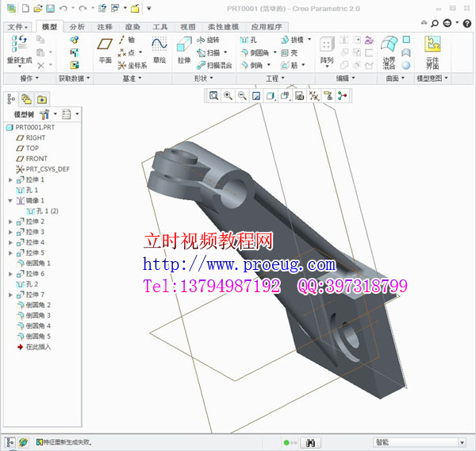
Task: Open the 基准 group dropdown
Action: pyautogui.click(x=132, y=79)
